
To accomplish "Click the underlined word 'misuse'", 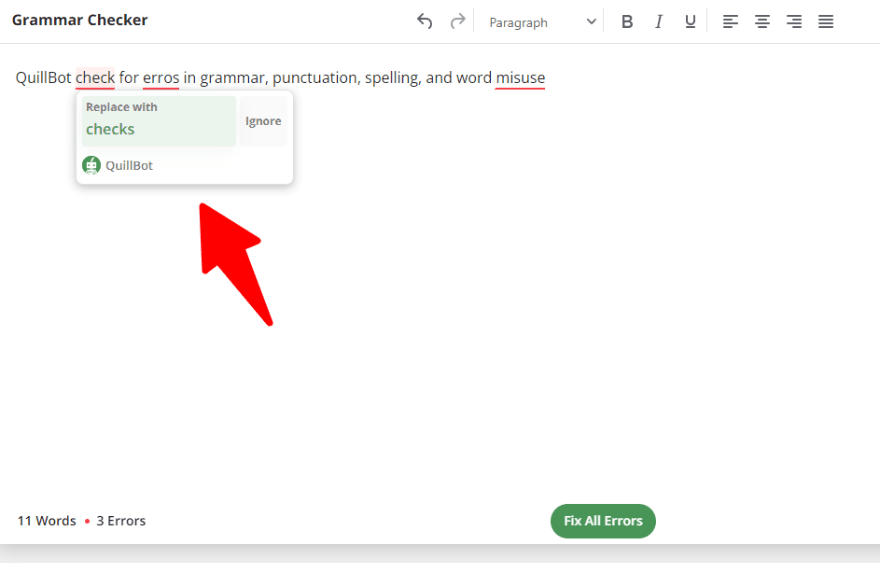I will [x=520, y=78].
